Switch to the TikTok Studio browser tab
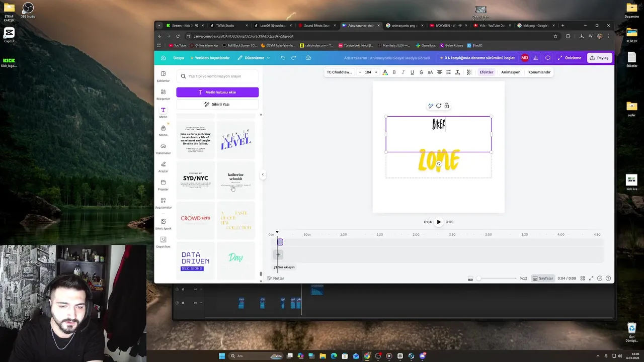Viewport: 644px width, 362px height. 225,26
